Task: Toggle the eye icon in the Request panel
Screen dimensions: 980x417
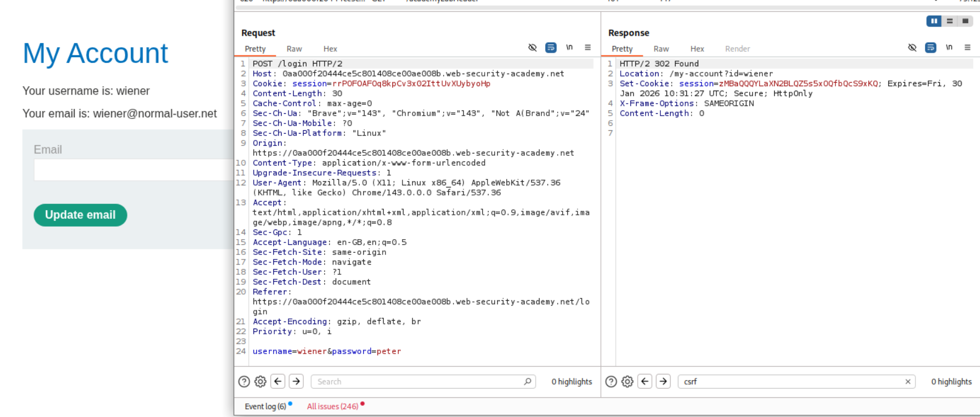Action: [532, 48]
